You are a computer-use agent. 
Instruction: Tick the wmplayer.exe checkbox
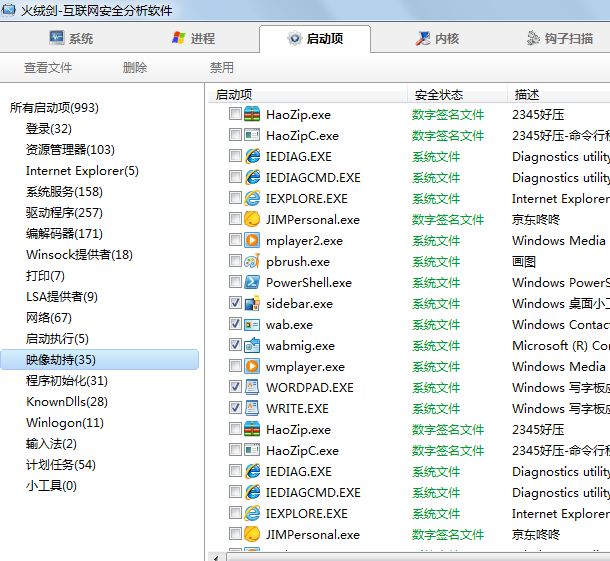[x=235, y=366]
